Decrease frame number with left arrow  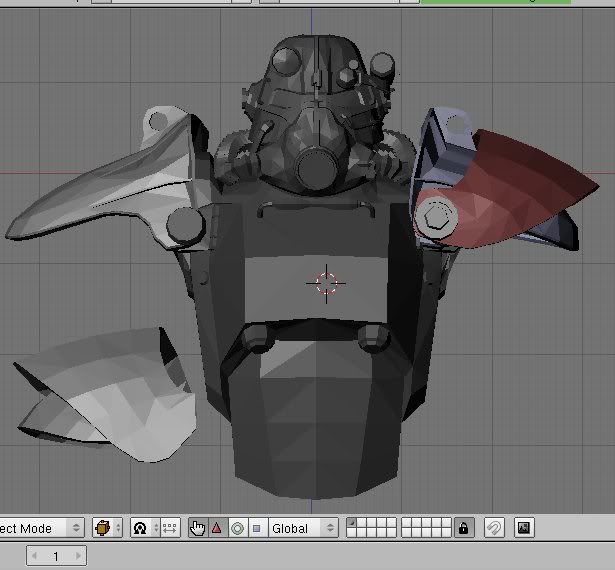35,556
